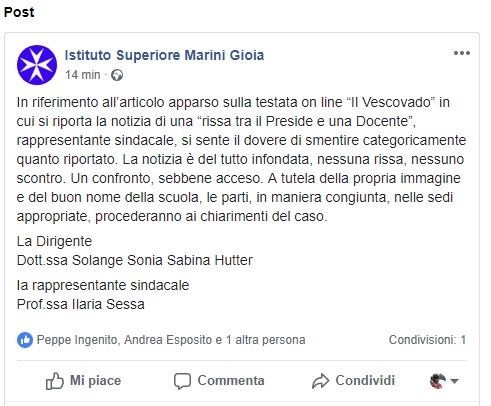491x406 pixels.
Task: Click the Istituto Superiore Marini Gioia avatar
Action: pos(37,65)
